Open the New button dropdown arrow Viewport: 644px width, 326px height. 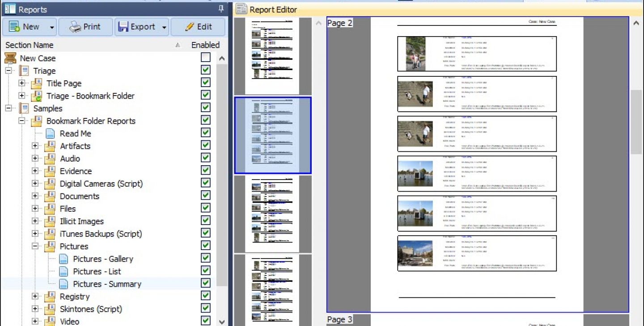[52, 27]
